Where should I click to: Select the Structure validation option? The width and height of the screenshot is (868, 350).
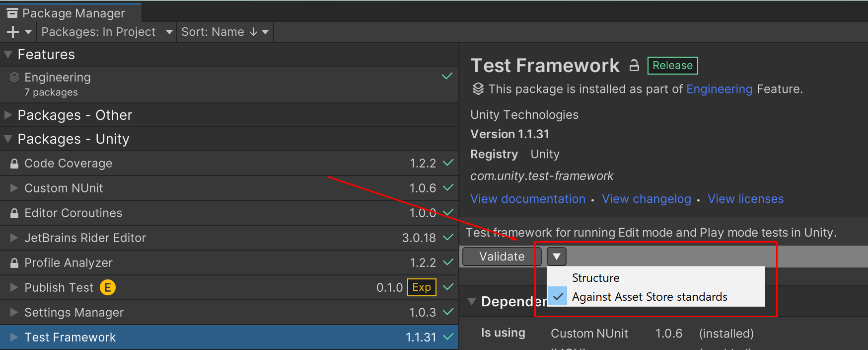(595, 278)
